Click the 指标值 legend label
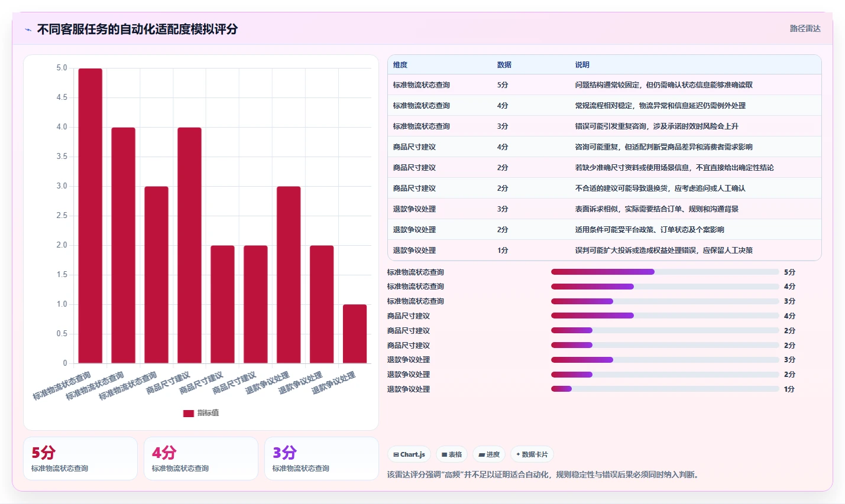This screenshot has width=845, height=504. tap(208, 413)
